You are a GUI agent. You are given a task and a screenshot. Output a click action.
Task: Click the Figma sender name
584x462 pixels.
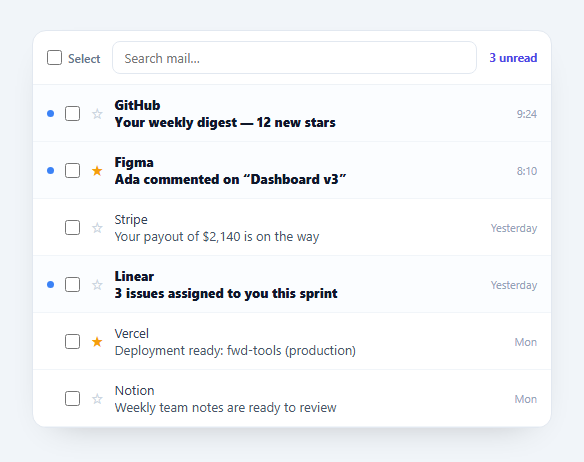point(134,162)
